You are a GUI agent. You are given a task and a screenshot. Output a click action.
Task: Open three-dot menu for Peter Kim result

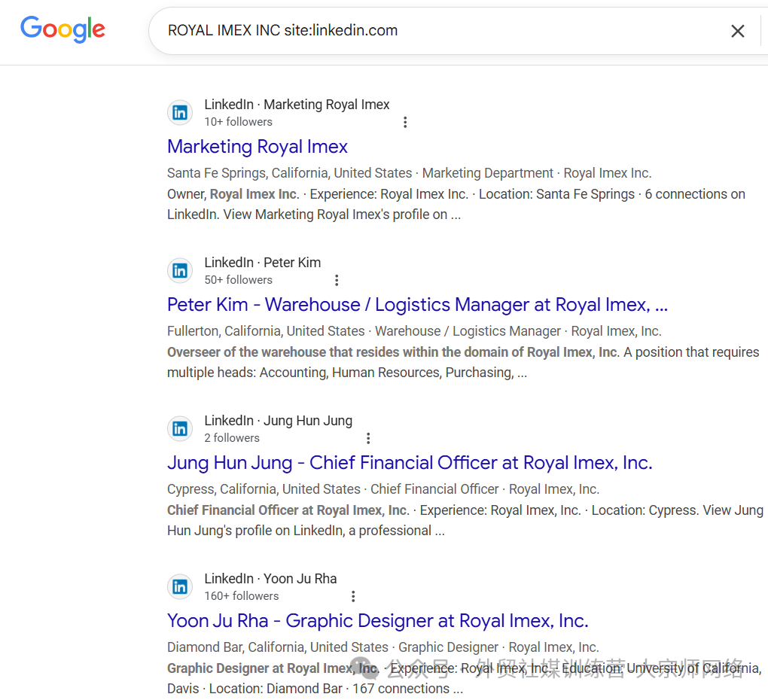tap(337, 280)
